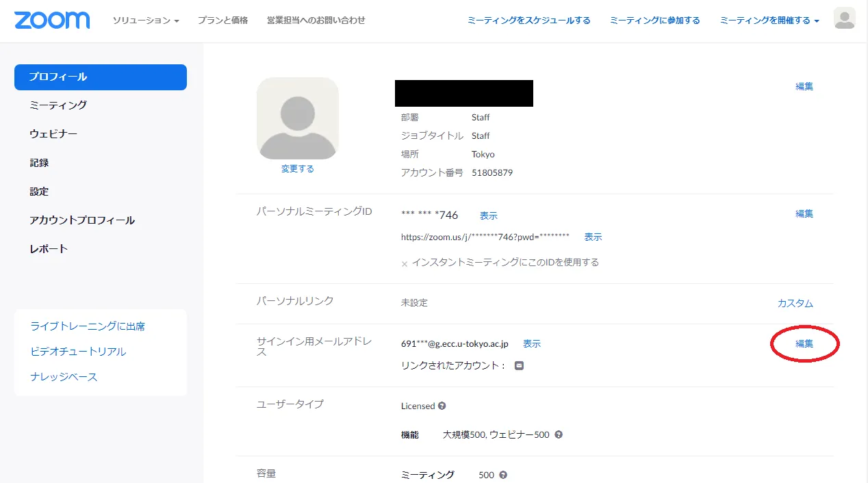Screen dimensions: 868x483
Task: Expand the ソリューション dropdown menu
Action: click(146, 21)
